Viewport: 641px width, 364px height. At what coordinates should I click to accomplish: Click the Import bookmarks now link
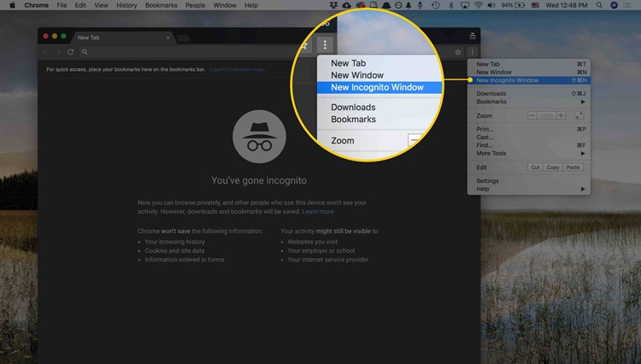[x=237, y=69]
